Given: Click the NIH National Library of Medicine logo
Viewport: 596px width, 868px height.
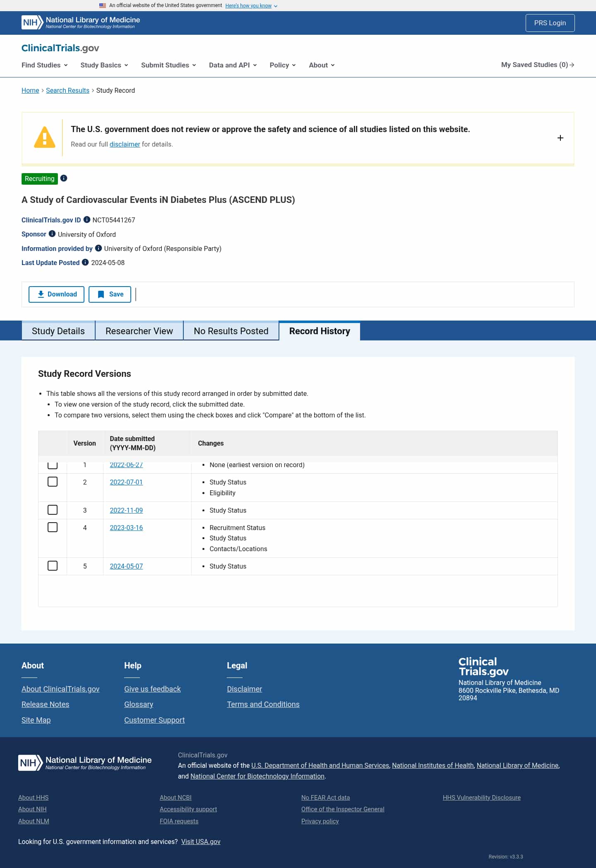Looking at the screenshot, I should tap(81, 22).
